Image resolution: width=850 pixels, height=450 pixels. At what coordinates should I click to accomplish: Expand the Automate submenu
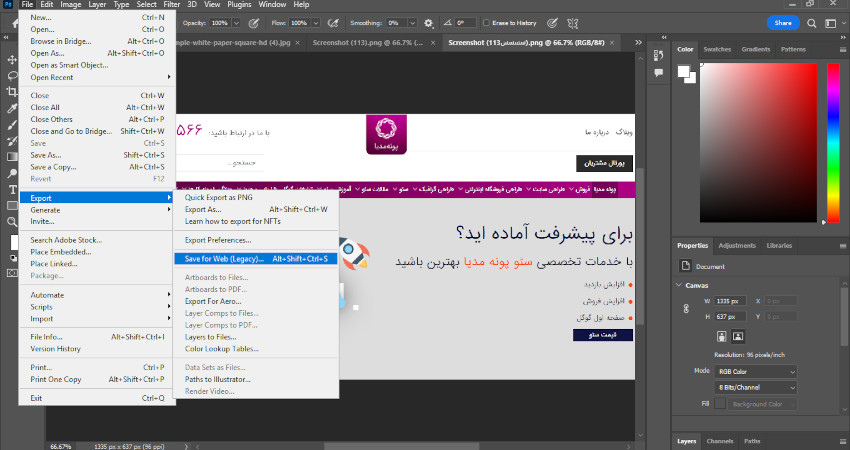point(98,295)
